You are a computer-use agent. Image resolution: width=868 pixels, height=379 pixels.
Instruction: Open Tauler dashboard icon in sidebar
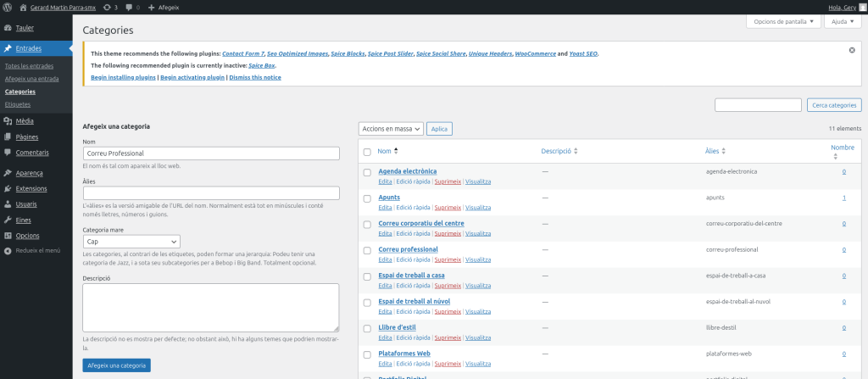8,28
